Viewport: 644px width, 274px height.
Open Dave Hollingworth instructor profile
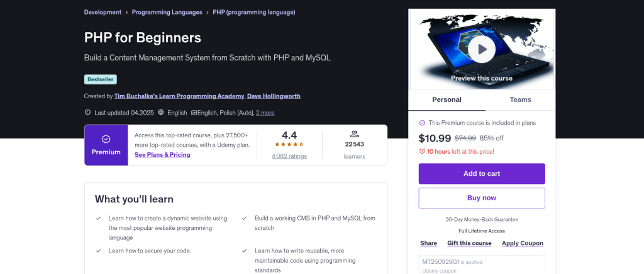[x=274, y=96]
